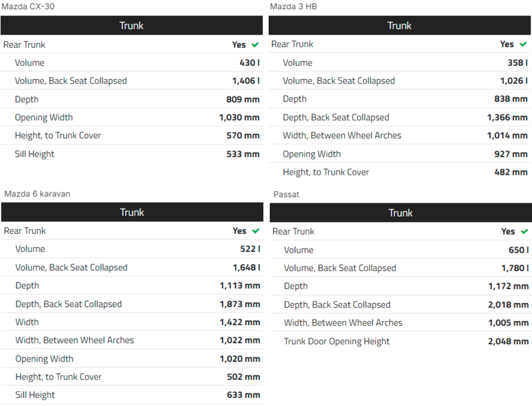Click the green checkmark in Mazda CX-30 Rear Trunk row

tap(255, 45)
